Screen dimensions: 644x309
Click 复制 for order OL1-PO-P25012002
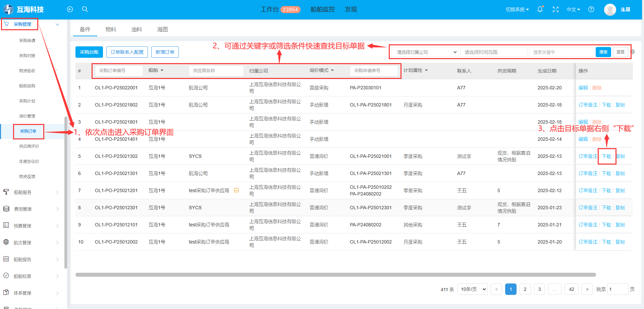coord(620,242)
